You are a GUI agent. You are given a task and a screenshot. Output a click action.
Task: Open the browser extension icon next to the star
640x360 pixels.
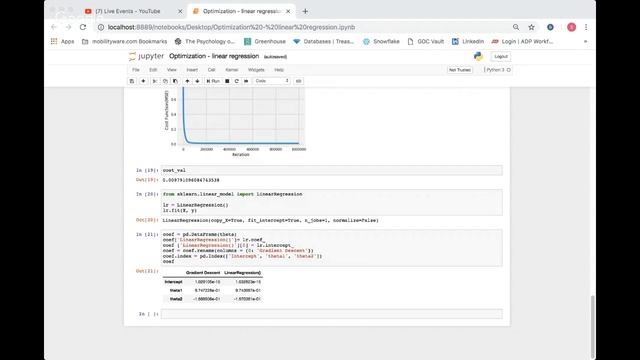(550, 27)
